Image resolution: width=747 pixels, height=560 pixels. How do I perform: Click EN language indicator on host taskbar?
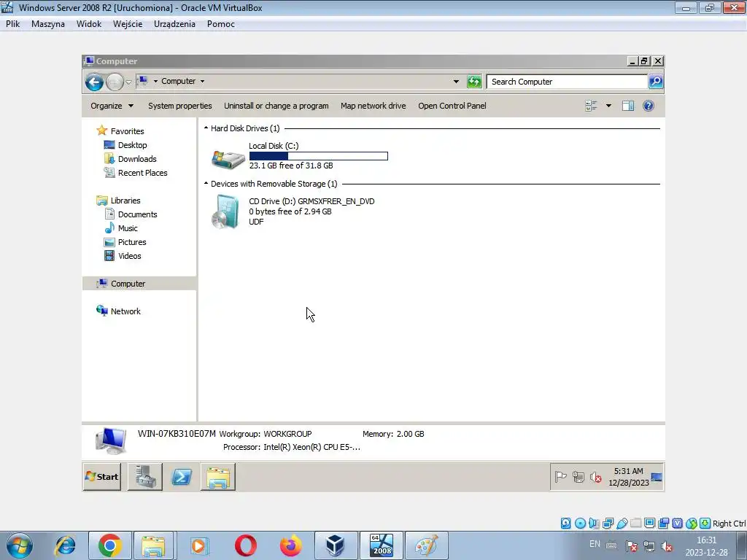click(595, 544)
